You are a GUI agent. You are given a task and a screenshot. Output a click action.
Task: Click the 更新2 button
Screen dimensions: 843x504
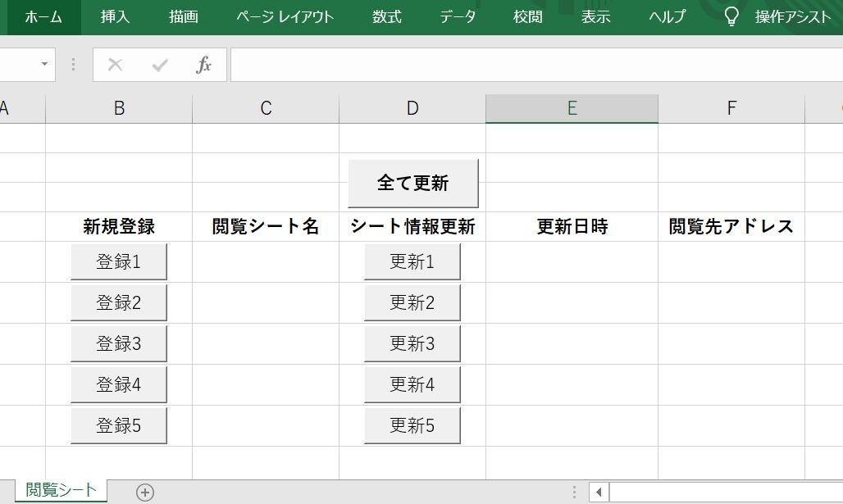tap(412, 302)
